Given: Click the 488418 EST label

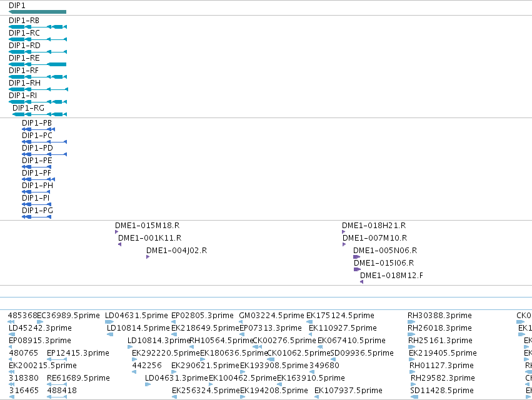Looking at the screenshot, I should tap(62, 391).
